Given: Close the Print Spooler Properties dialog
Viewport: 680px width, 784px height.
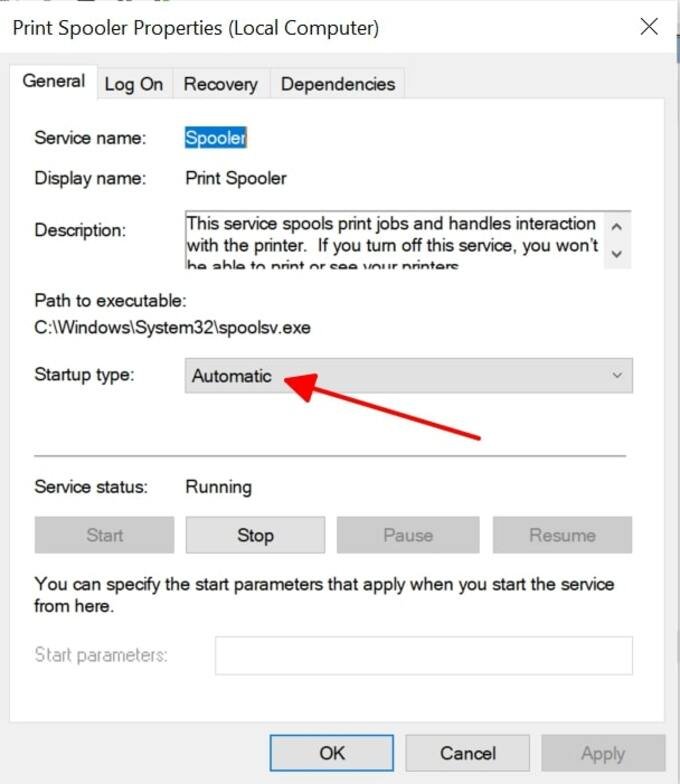Looking at the screenshot, I should pos(649,26).
